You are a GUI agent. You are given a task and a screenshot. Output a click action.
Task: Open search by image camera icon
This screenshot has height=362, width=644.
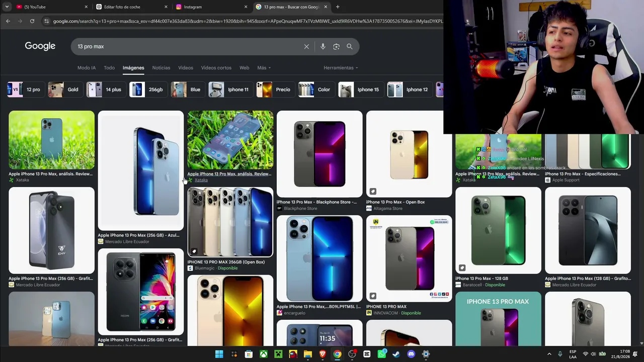336,46
